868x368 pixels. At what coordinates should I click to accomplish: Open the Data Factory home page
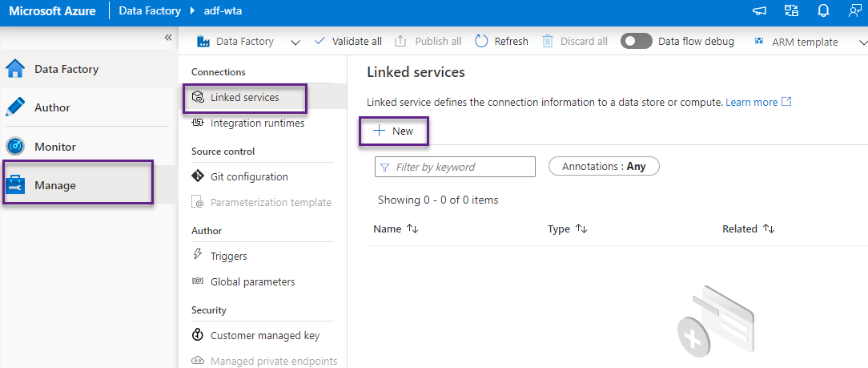coord(66,69)
